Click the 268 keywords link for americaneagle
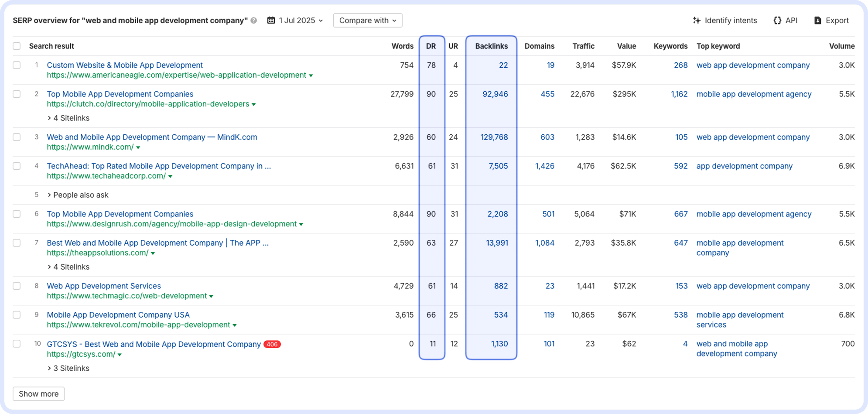Viewport: 868px width, 414px height. coord(680,65)
